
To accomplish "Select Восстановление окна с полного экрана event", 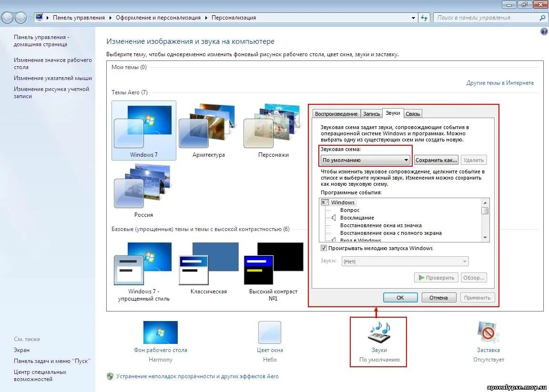I will click(x=391, y=233).
